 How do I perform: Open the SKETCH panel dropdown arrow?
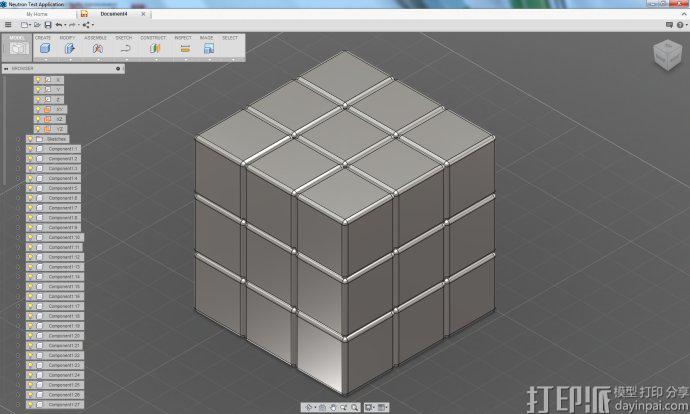pos(126,59)
